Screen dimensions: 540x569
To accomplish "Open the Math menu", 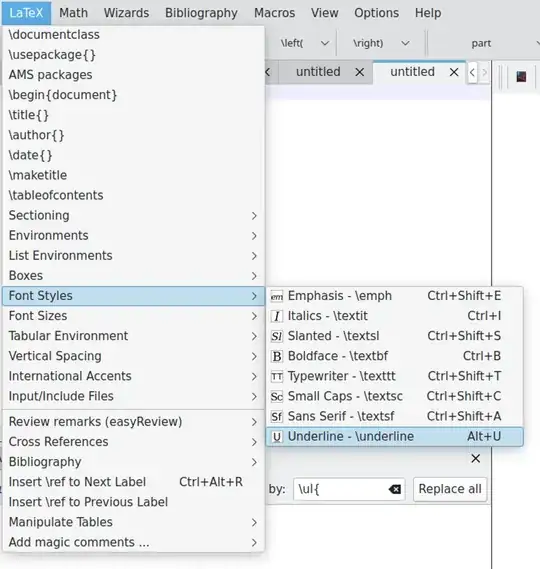I will coord(74,13).
